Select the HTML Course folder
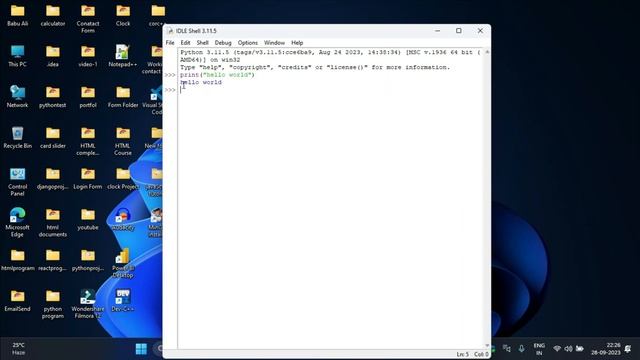The width and height of the screenshot is (640, 360). (x=123, y=141)
